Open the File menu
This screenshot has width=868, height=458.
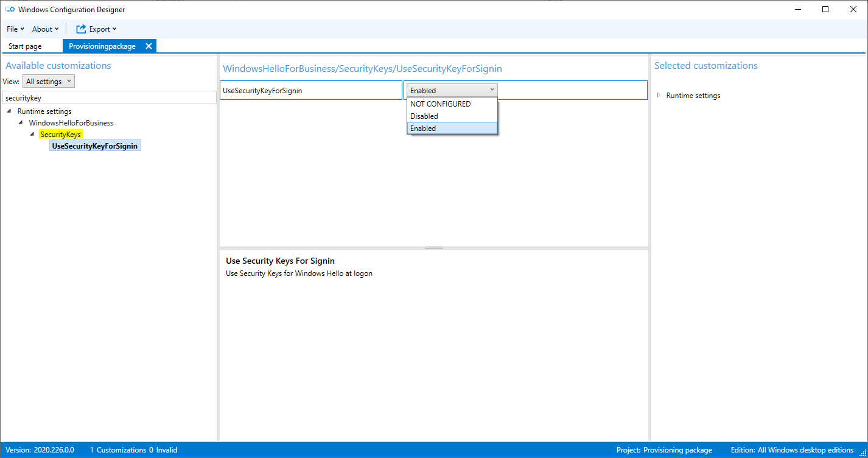[x=15, y=29]
